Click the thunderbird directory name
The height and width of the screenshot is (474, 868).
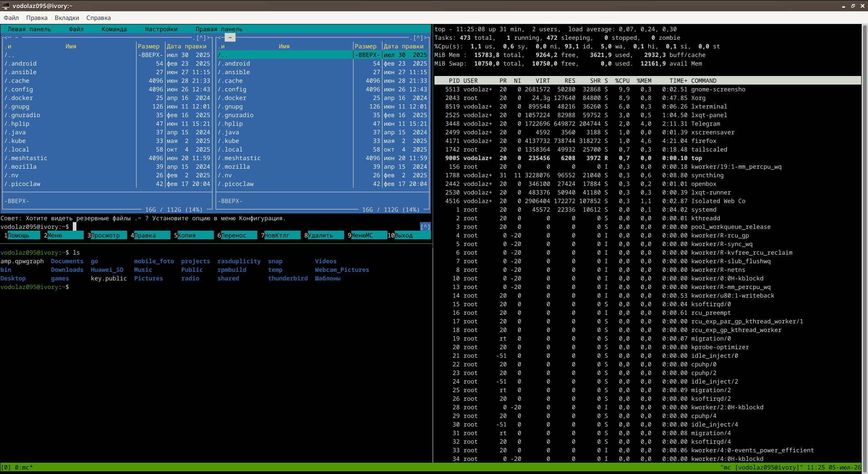288,279
